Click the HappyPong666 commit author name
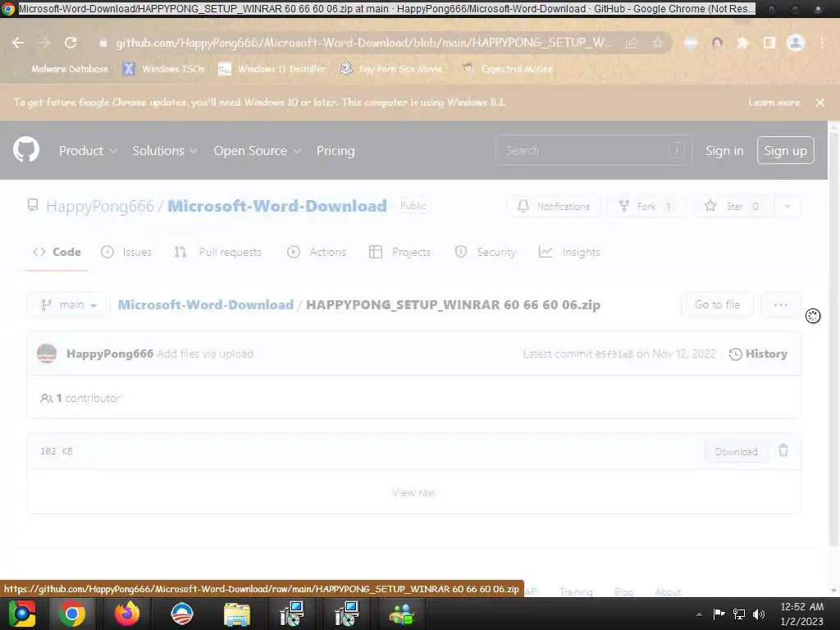The image size is (840, 630). 110,354
